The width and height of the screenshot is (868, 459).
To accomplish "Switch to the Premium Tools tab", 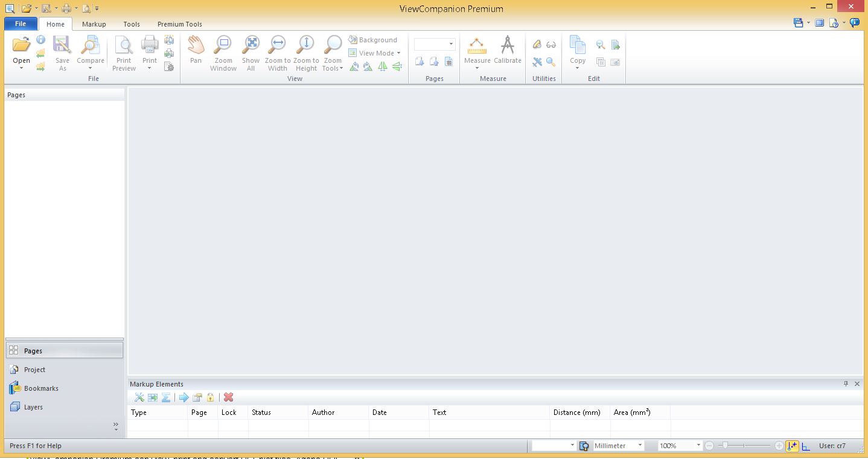I will [x=180, y=24].
